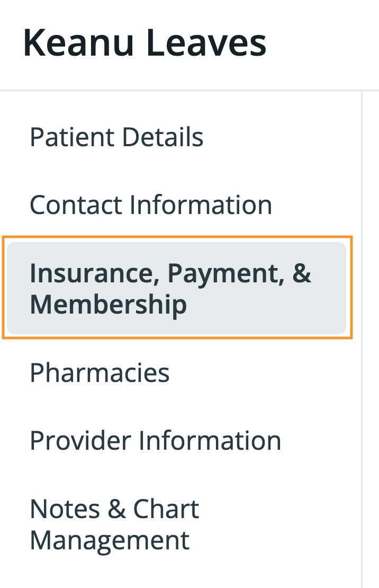Switch to the Patient Details tab
379x588 pixels.
tap(116, 137)
